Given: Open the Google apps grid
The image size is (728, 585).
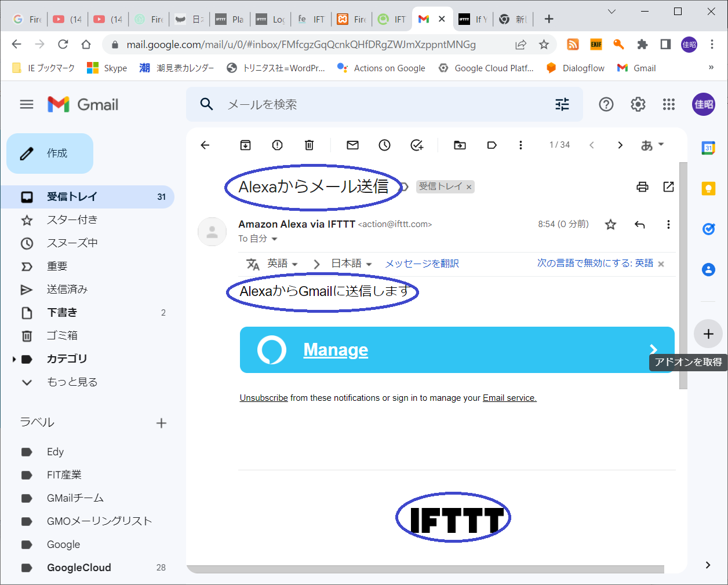Looking at the screenshot, I should (x=669, y=104).
